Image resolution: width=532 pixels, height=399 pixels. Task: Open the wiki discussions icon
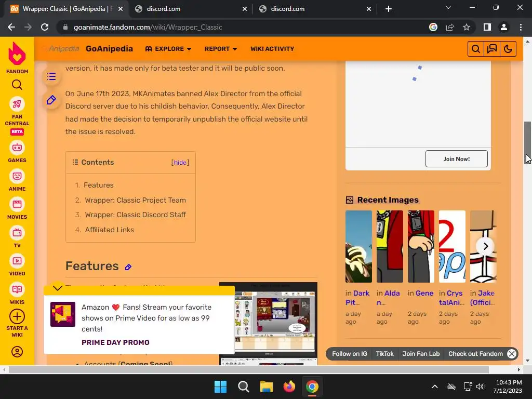click(x=492, y=49)
